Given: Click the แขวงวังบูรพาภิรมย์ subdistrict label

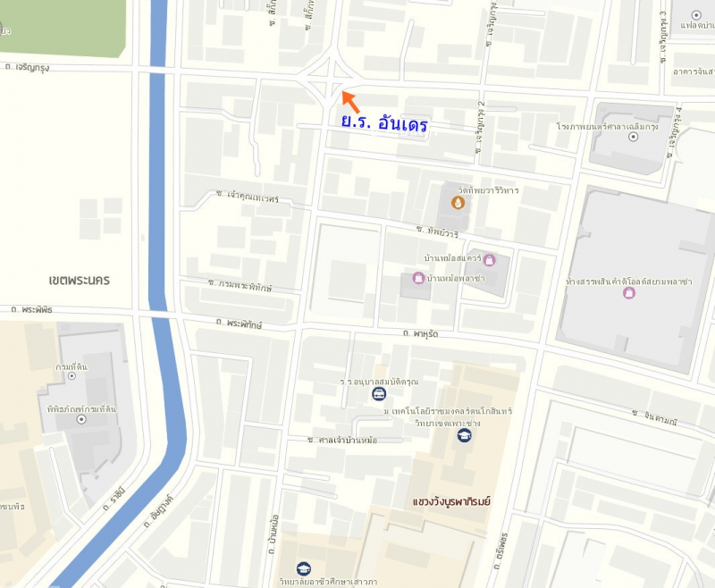Looking at the screenshot, I should (x=451, y=502).
